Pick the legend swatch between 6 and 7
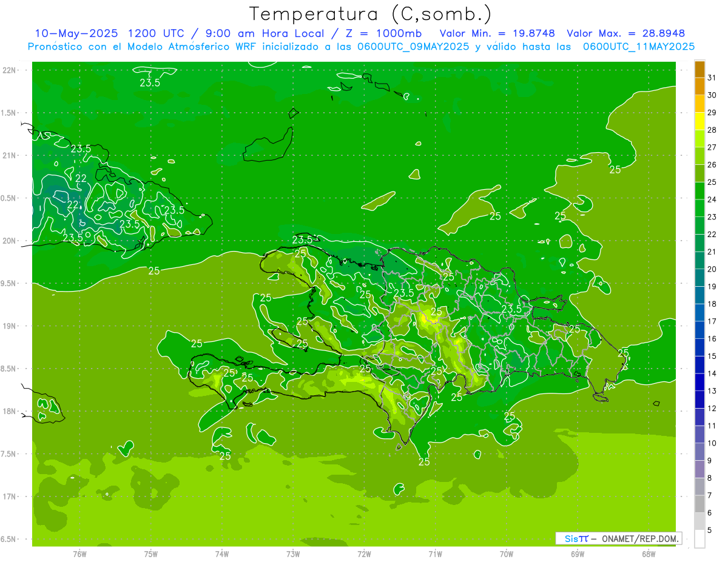 [x=699, y=504]
